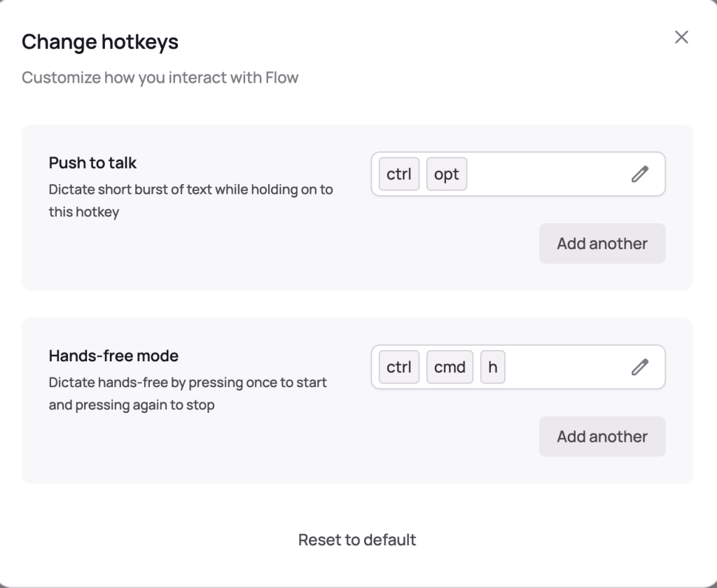
Task: Add another Push to talk hotkey
Action: point(602,244)
